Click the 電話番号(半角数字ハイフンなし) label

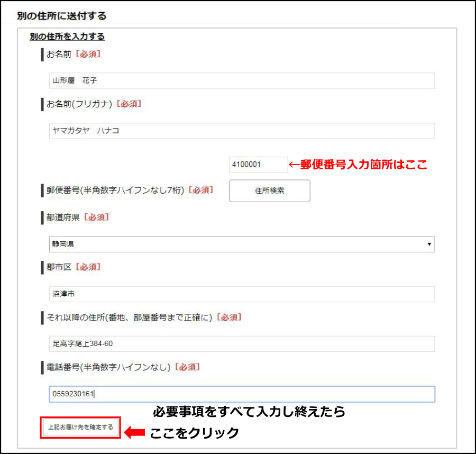pyautogui.click(x=108, y=367)
